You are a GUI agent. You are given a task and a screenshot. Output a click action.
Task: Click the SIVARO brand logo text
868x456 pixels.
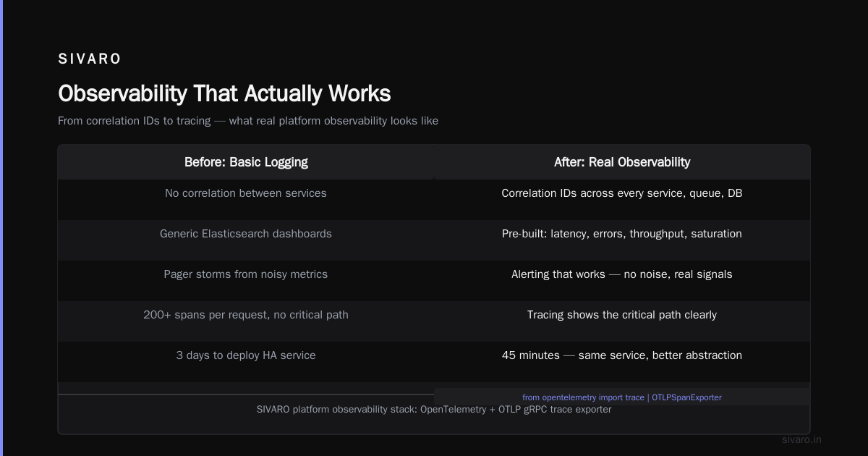coord(90,59)
